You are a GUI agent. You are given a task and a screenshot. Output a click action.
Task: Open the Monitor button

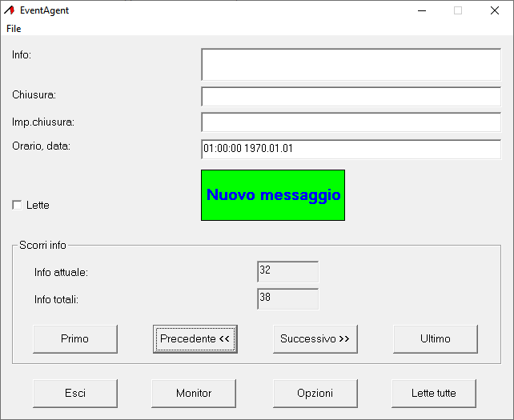[x=194, y=393]
